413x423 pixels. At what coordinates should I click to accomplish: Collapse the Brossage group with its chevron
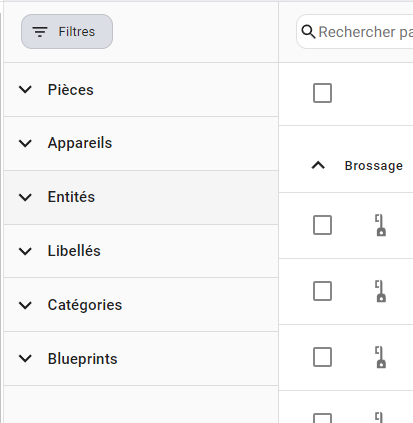pos(318,165)
